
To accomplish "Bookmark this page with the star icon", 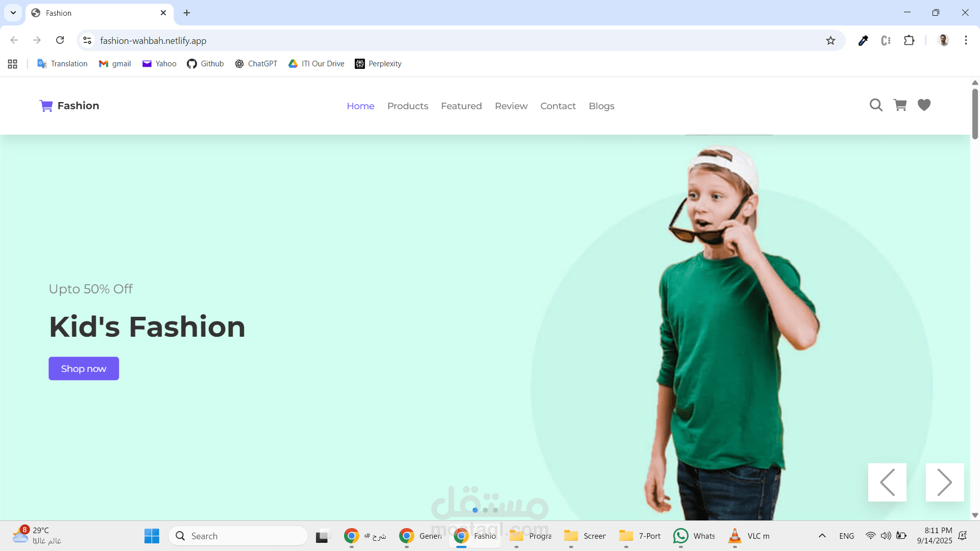I will pyautogui.click(x=830, y=41).
